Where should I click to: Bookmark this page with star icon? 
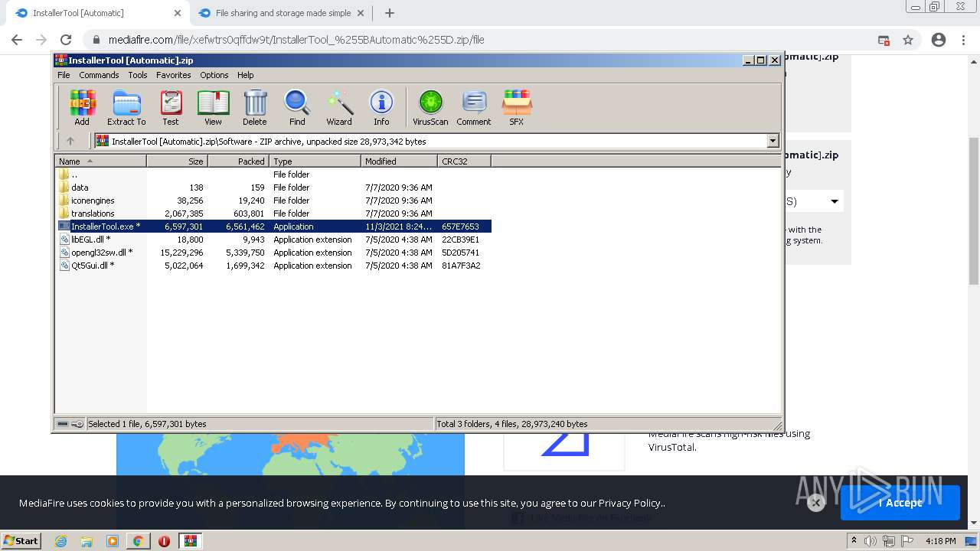point(908,40)
